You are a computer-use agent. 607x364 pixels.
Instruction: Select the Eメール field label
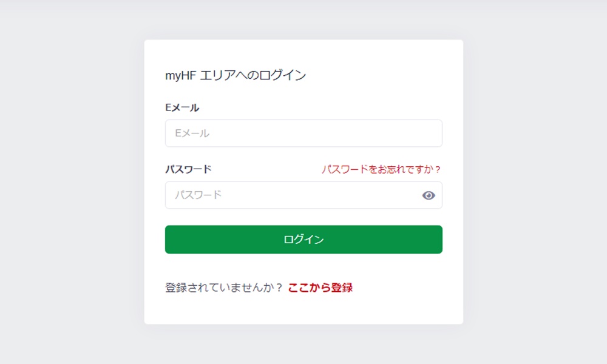coord(180,107)
